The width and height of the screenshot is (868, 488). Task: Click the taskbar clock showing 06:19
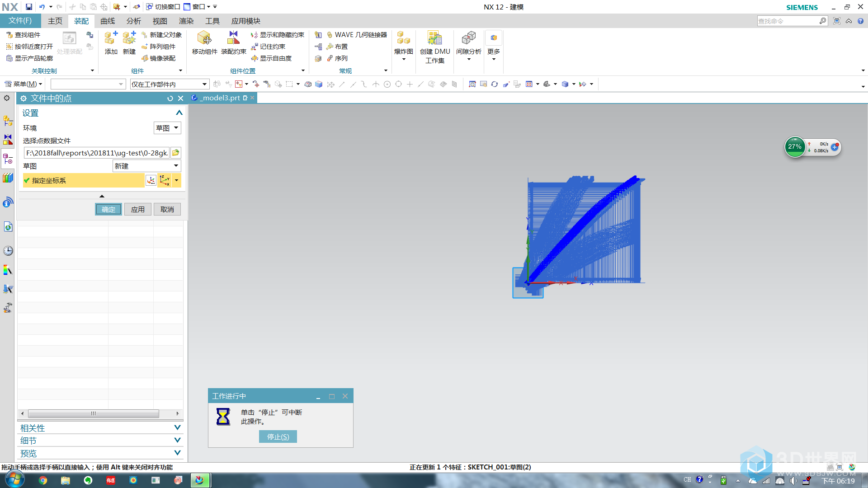(x=838, y=481)
